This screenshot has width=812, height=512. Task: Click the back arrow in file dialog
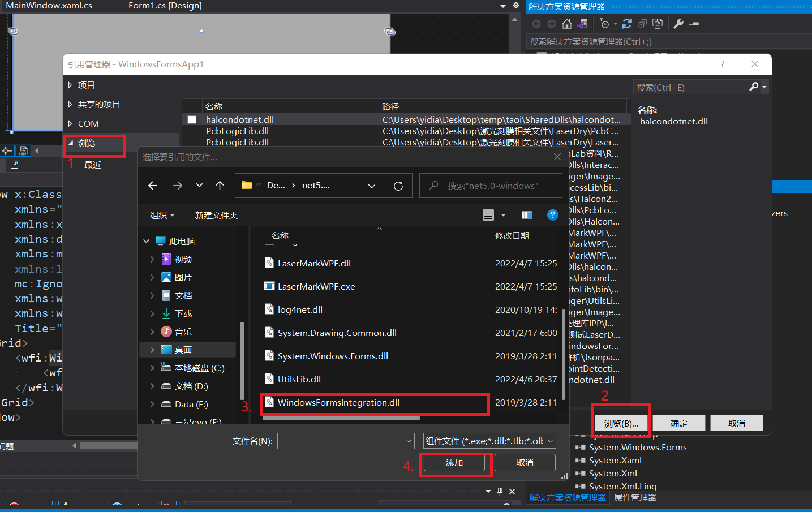pyautogui.click(x=153, y=185)
